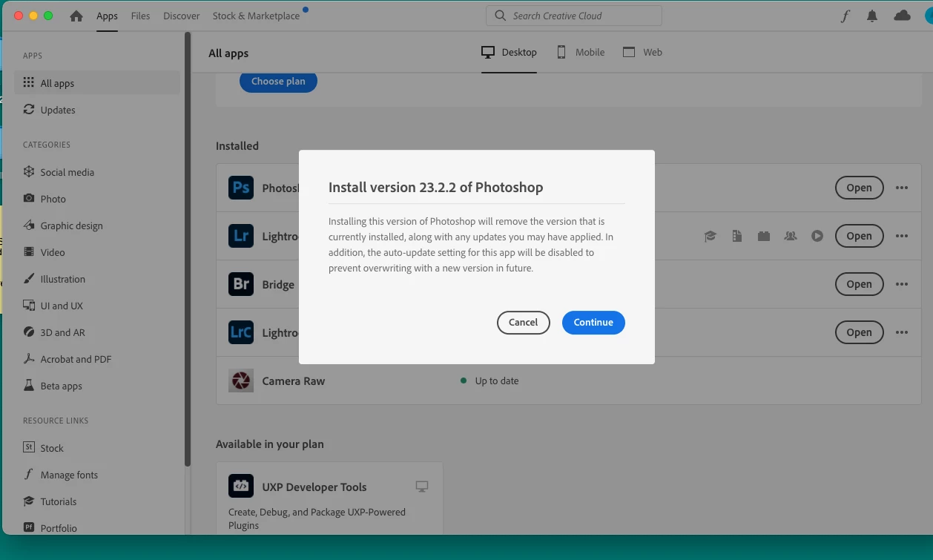Viewport: 933px width, 560px height.
Task: Select All apps in sidebar
Action: (97, 83)
